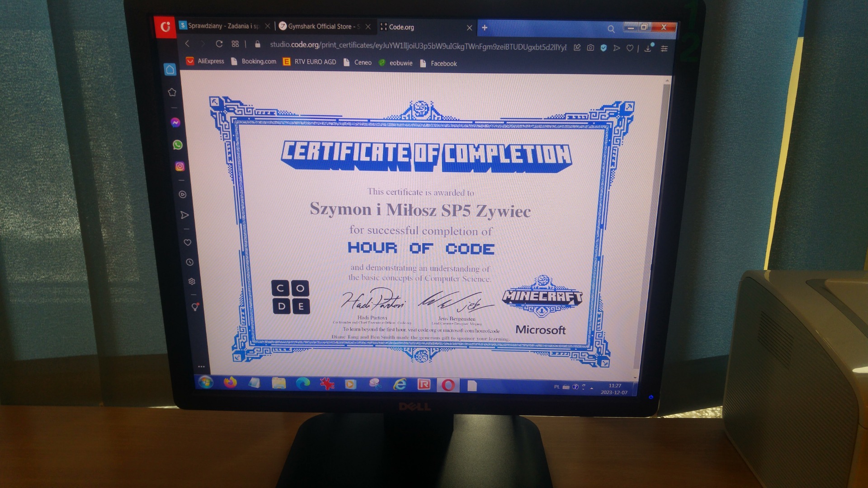Viewport: 868px width, 488px height.
Task: Go forward to next page
Action: (203, 44)
